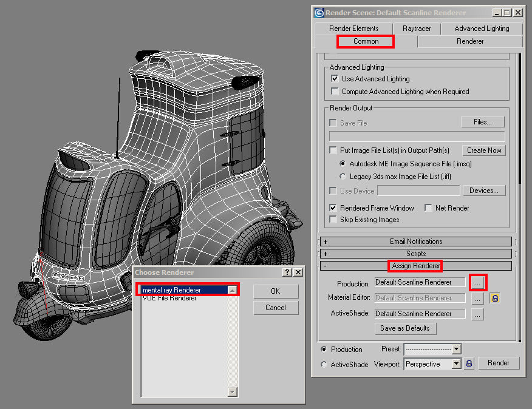Select the Legacy 3ds max Image File List radio button
The width and height of the screenshot is (532, 409).
tap(342, 176)
